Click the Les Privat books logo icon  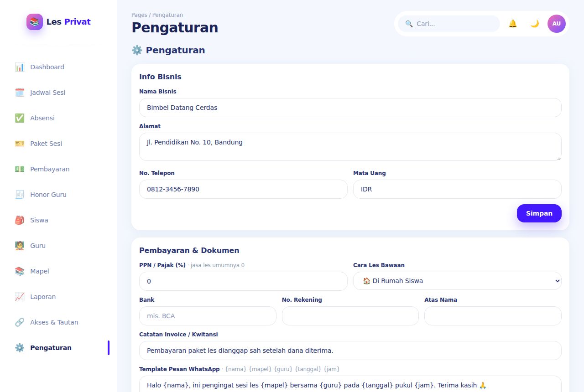(35, 22)
